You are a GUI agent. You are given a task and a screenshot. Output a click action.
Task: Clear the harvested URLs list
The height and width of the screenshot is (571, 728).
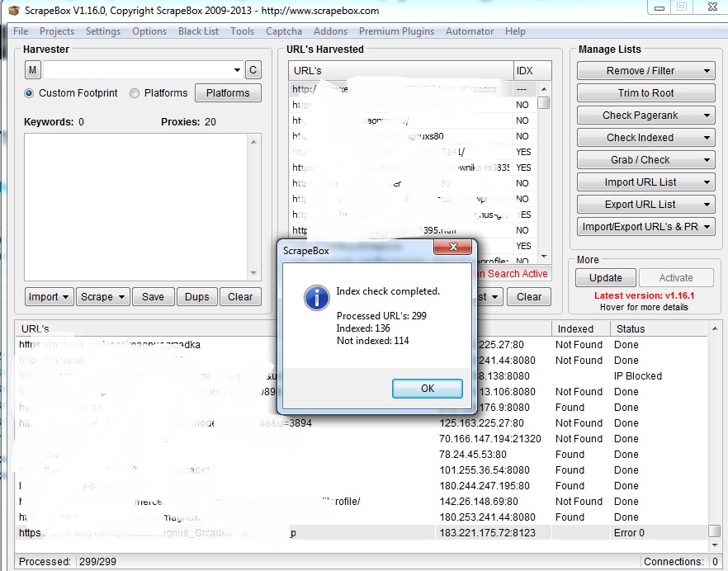tap(529, 297)
